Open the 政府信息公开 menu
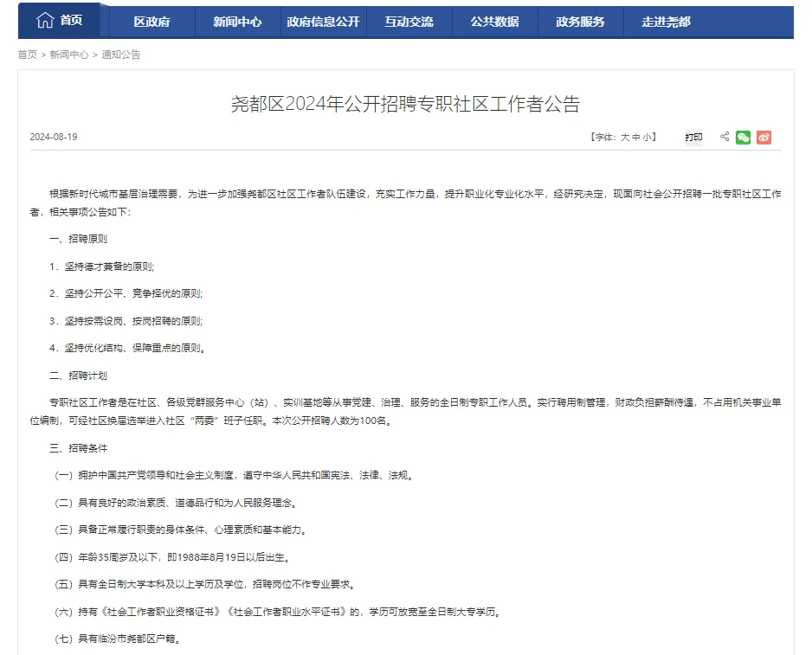The height and width of the screenshot is (655, 812). 323,18
